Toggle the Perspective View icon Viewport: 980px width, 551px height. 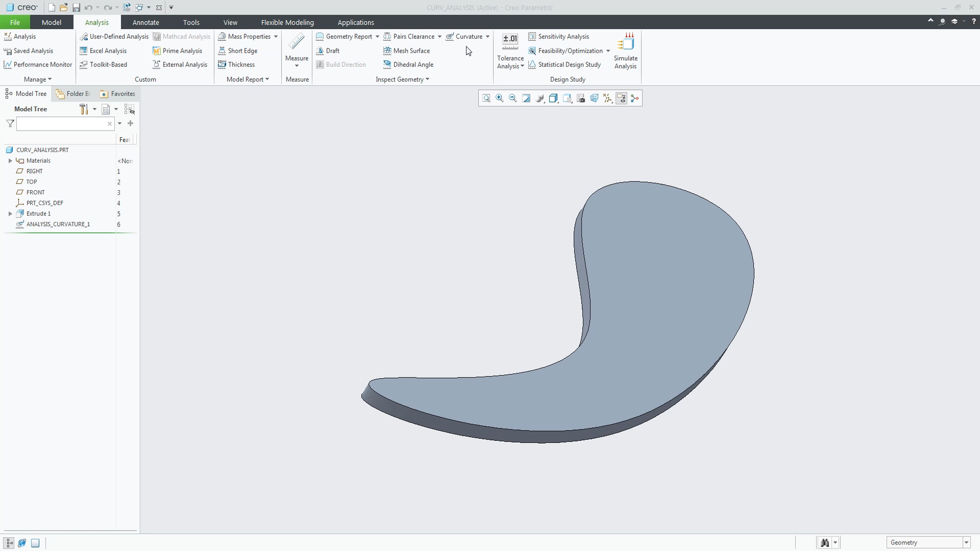pos(594,98)
